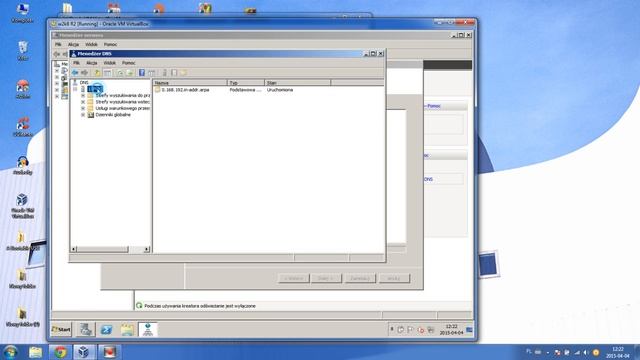
Task: Click the Windows Start orb on host taskbar
Action: click(x=10, y=352)
